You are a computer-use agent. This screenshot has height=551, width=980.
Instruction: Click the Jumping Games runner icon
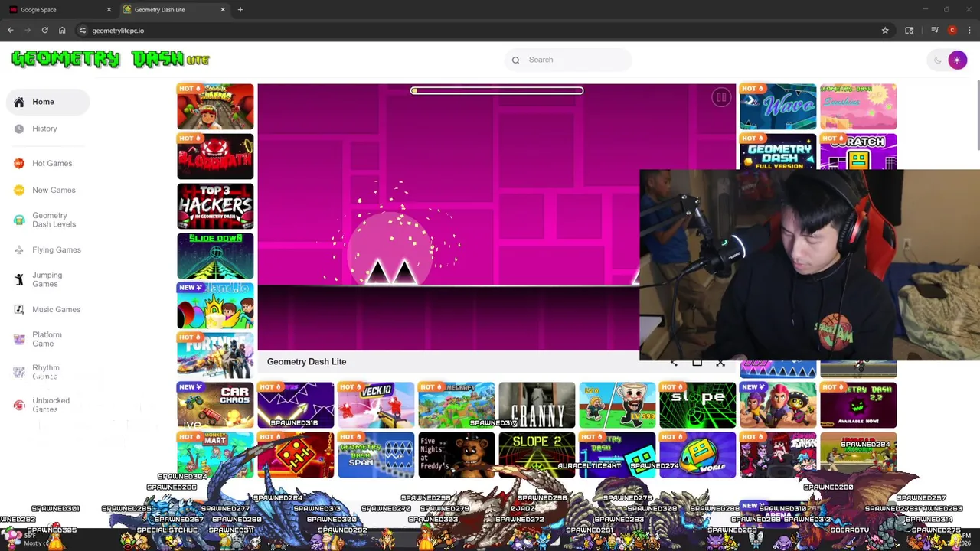click(x=19, y=279)
